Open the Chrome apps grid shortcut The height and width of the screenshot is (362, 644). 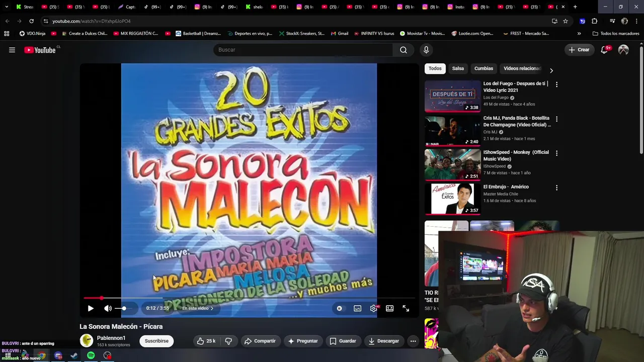click(7, 34)
